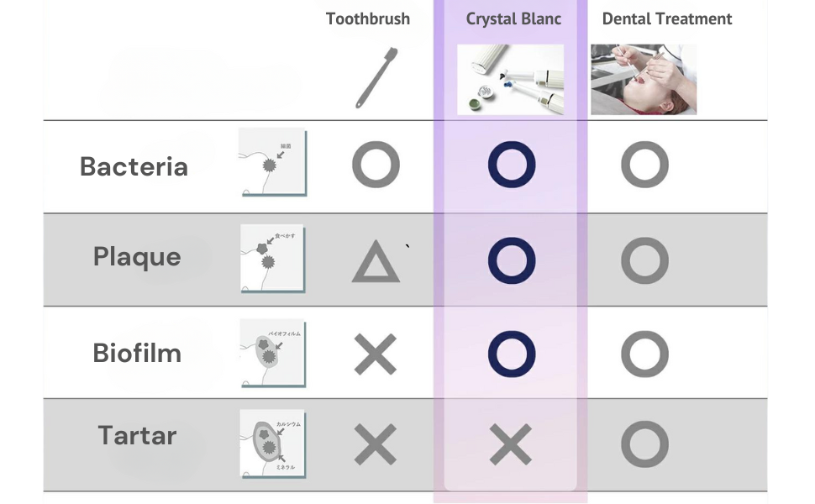This screenshot has height=504, width=815.
Task: Click the Plaque diagram illustration
Action: (272, 258)
